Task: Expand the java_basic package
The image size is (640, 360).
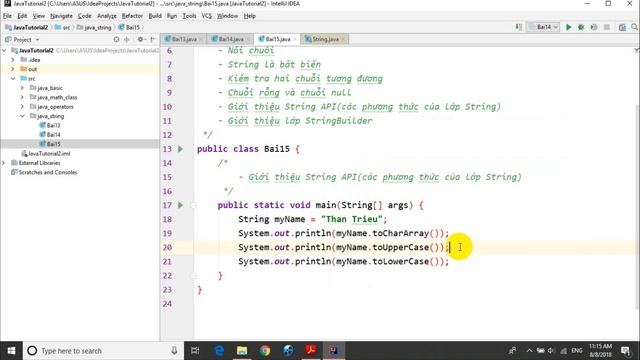Action: tap(22, 88)
